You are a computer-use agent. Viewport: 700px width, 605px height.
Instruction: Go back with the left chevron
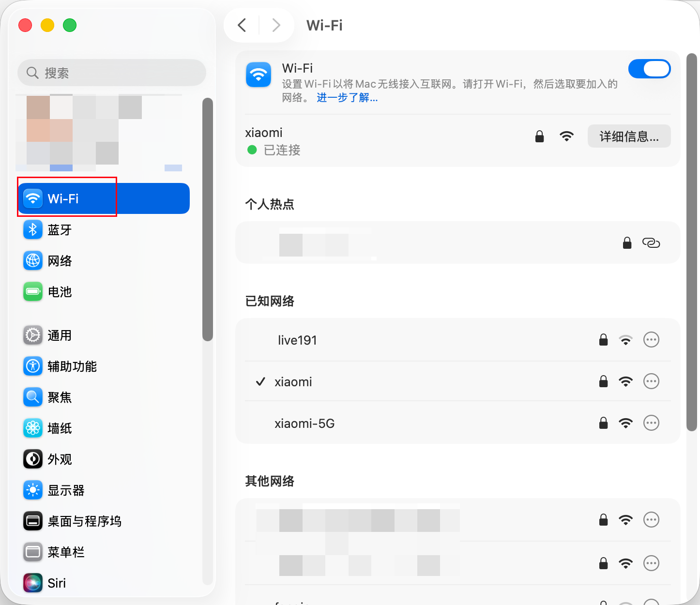point(242,25)
